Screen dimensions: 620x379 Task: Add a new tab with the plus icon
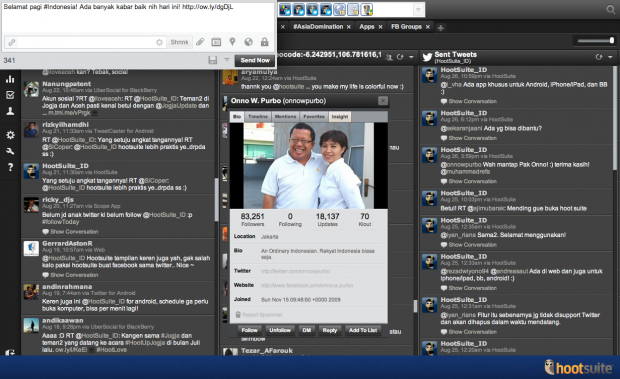[440, 27]
